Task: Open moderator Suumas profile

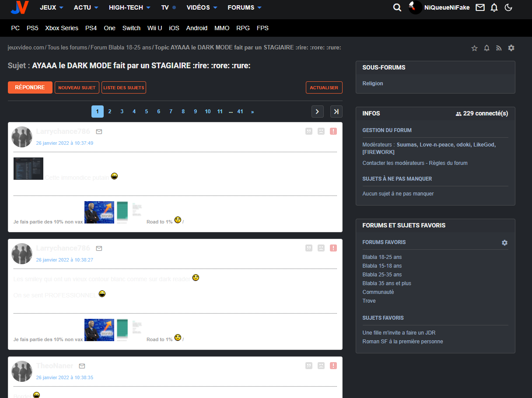Action: (x=407, y=144)
